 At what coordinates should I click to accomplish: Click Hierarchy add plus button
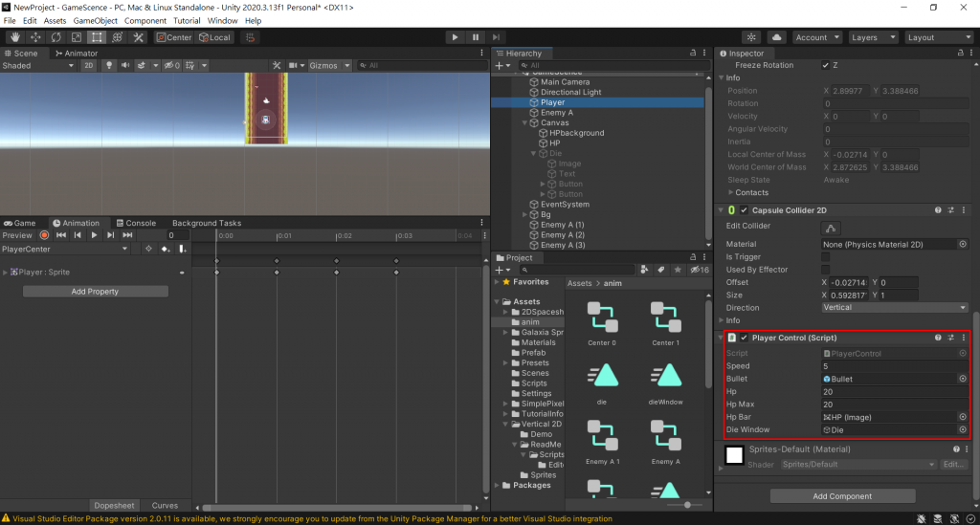pyautogui.click(x=501, y=66)
